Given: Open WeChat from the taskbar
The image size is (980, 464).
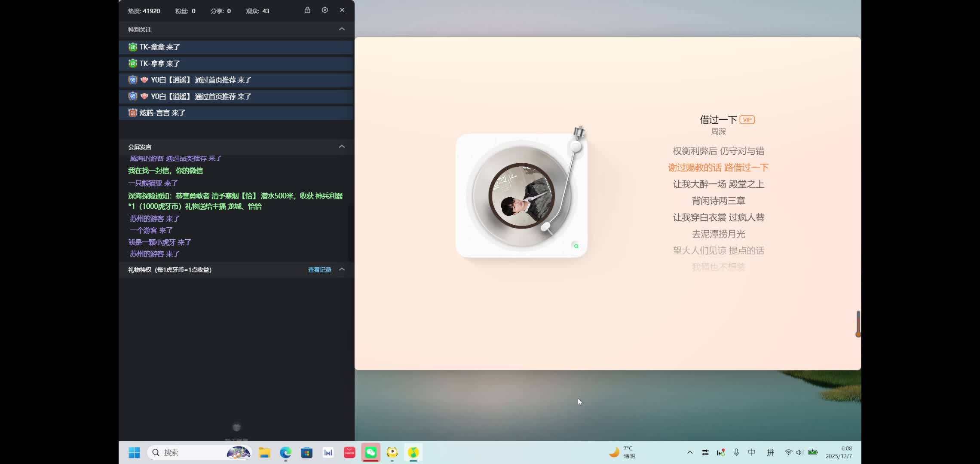Looking at the screenshot, I should coord(371,452).
